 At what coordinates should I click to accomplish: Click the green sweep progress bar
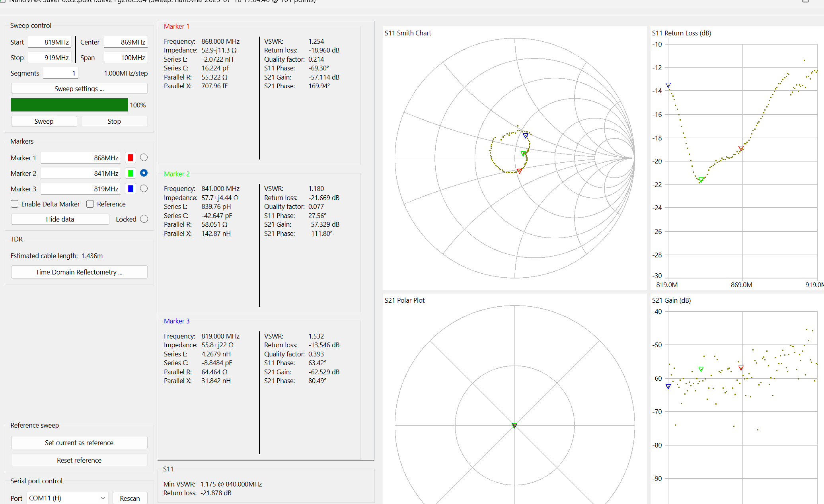(x=69, y=105)
